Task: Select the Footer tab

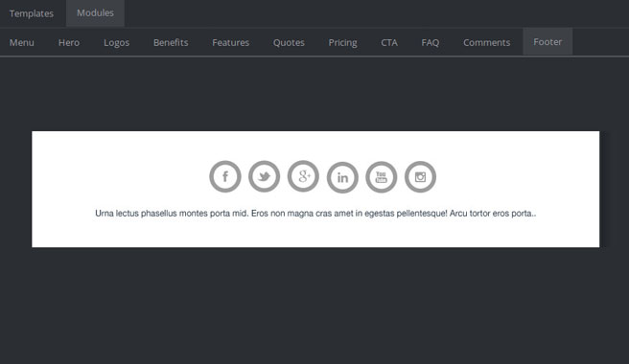Action: point(547,42)
